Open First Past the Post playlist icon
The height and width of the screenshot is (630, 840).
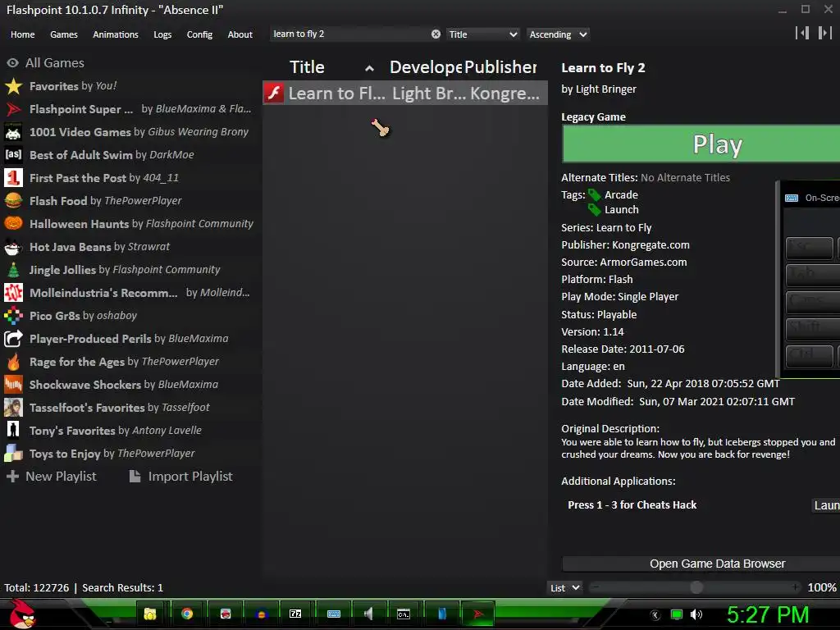point(13,178)
